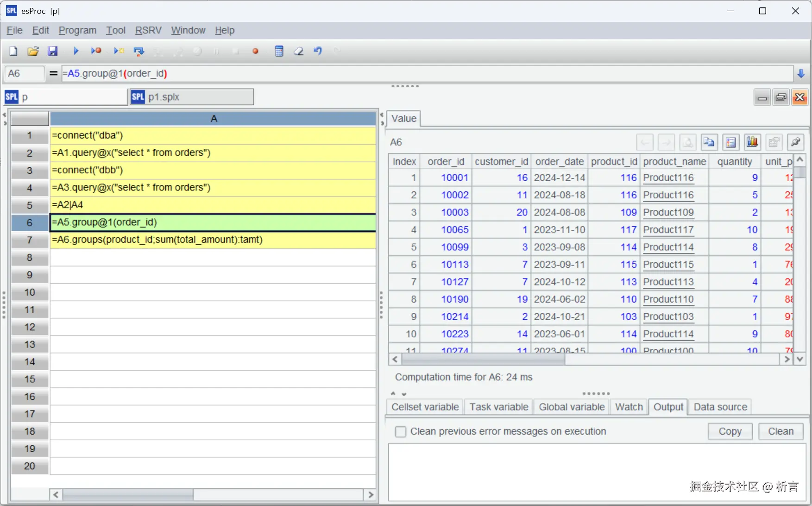
Task: Select cell A5 containing =A2|A4
Action: click(213, 205)
